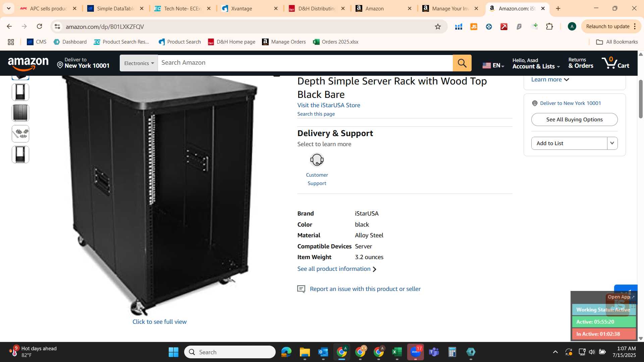The height and width of the screenshot is (362, 644).
Task: Switch to Xvantage tab
Action: pyautogui.click(x=250, y=8)
